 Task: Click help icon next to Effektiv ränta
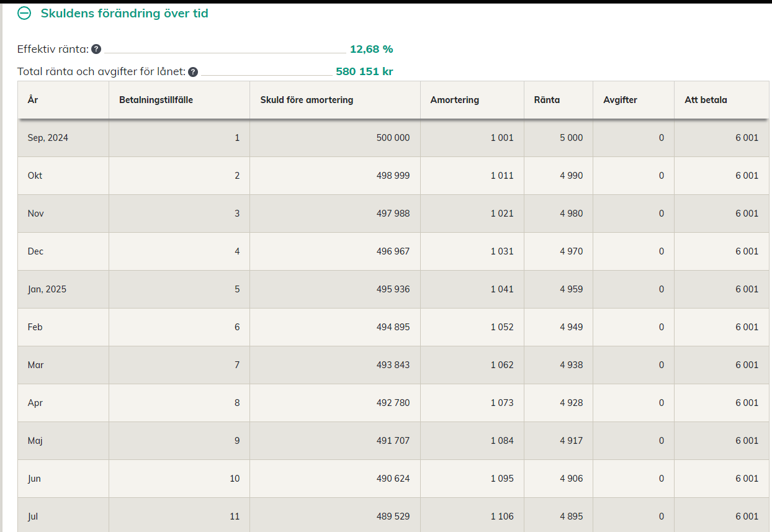click(x=96, y=50)
